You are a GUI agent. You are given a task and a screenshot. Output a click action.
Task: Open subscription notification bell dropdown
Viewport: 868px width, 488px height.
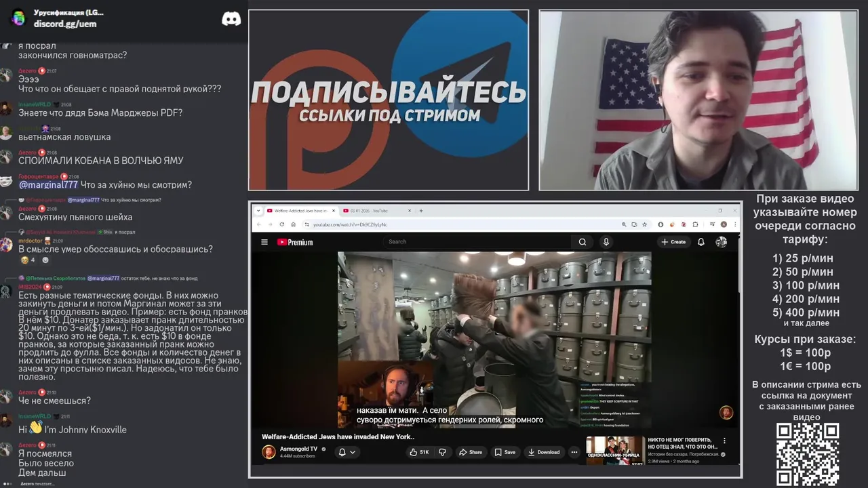point(347,452)
